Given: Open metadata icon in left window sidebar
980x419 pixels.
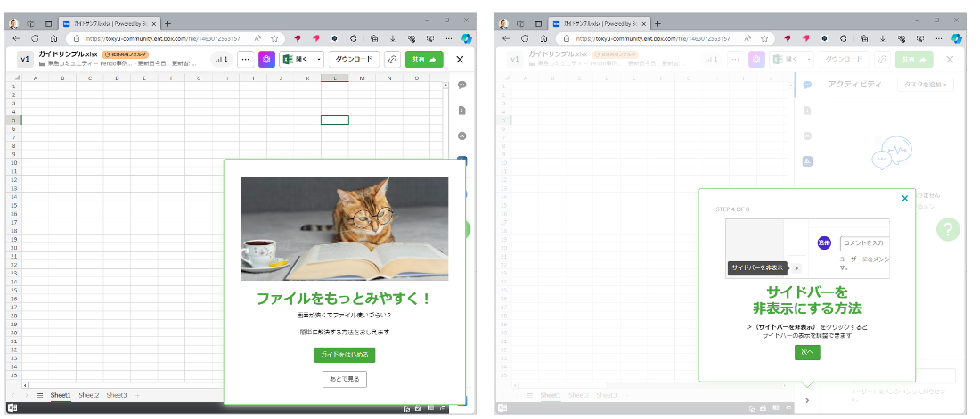Looking at the screenshot, I should click(461, 136).
